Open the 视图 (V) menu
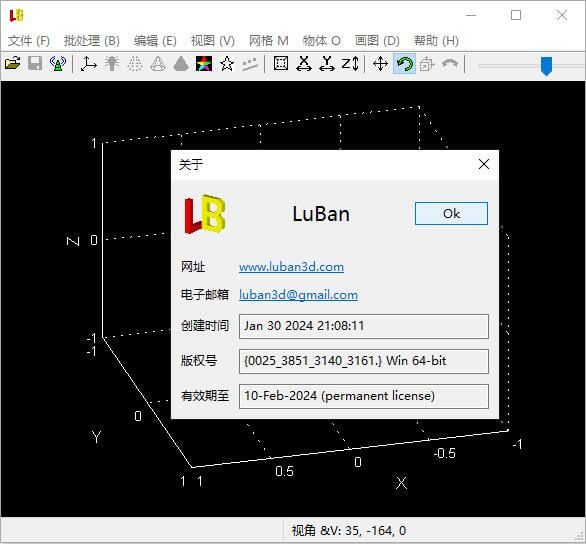586x544 pixels. pyautogui.click(x=213, y=40)
